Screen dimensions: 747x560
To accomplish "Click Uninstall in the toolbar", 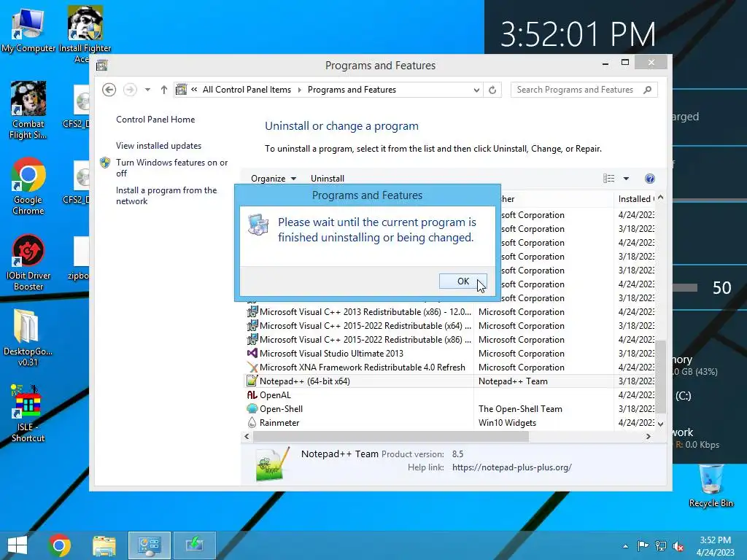I will coord(328,179).
